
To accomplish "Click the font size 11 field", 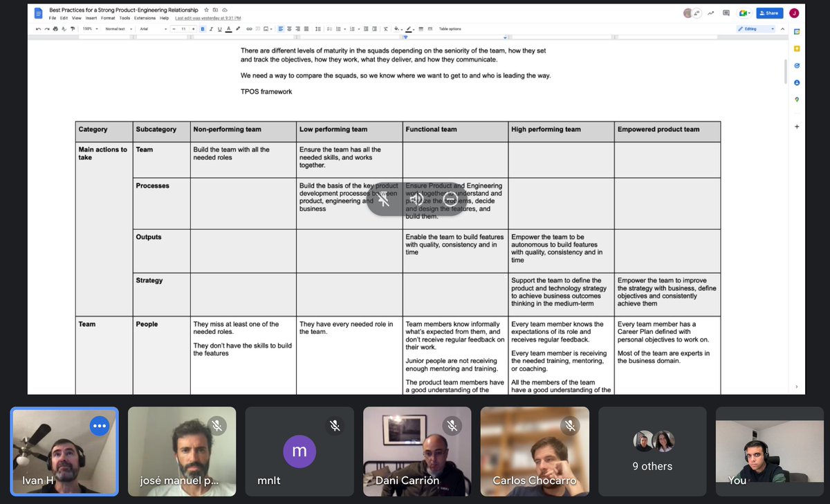I will 183,29.
